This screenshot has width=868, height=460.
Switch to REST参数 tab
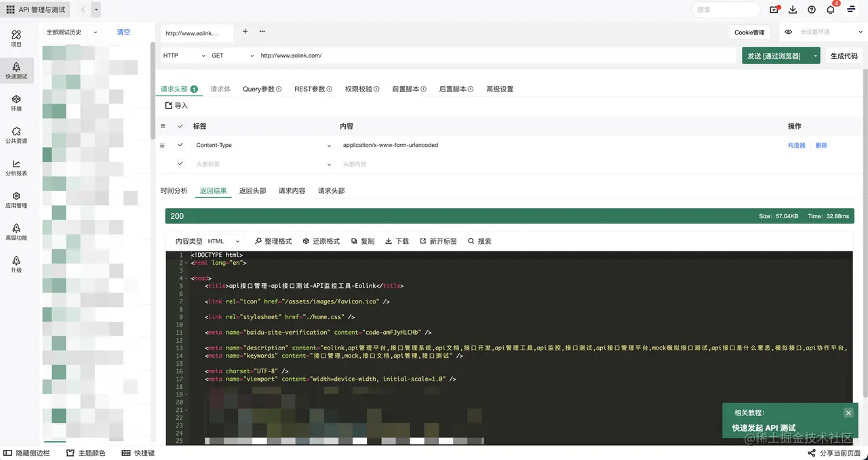313,89
